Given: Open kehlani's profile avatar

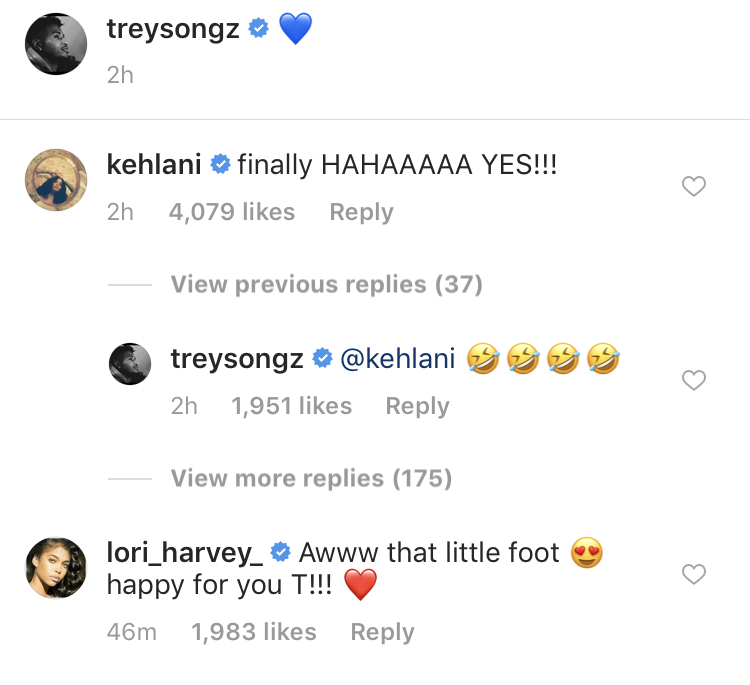Looking at the screenshot, I should (55, 178).
